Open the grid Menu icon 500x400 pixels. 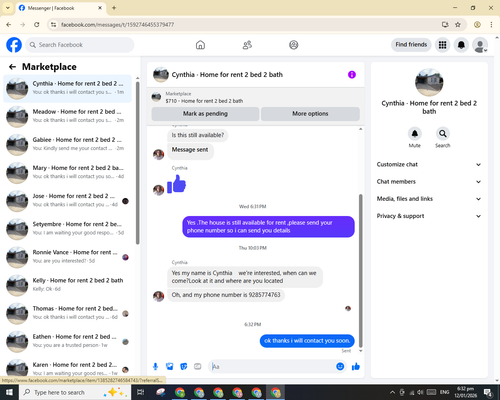point(442,45)
